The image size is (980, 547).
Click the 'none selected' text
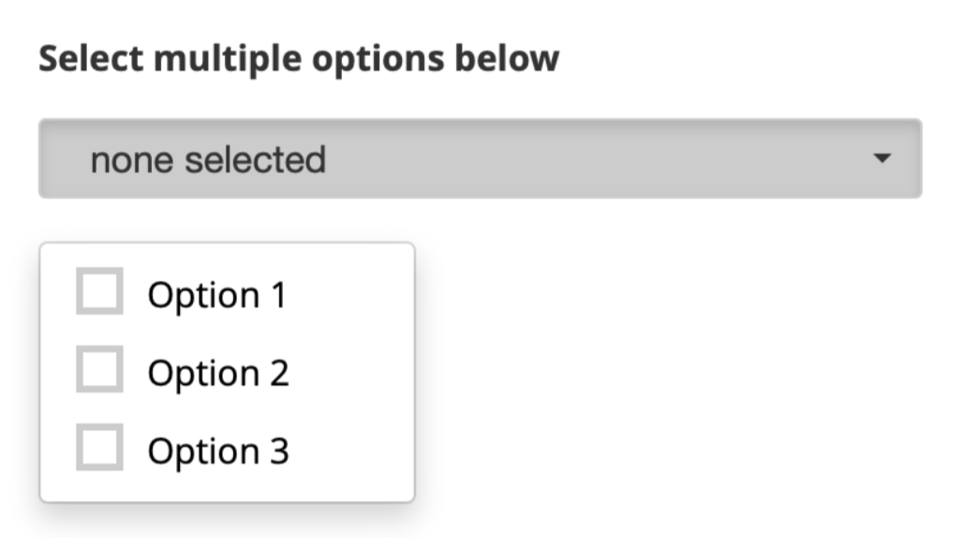point(208,159)
